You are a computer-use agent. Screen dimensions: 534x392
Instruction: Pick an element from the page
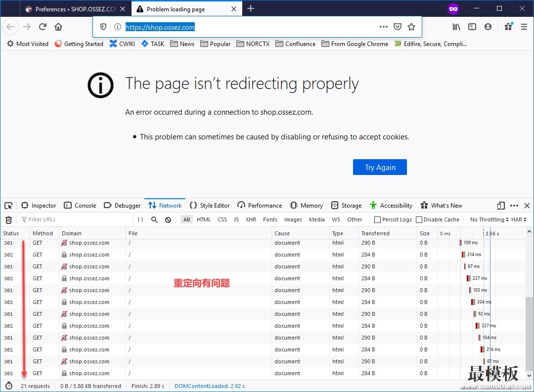[8, 206]
